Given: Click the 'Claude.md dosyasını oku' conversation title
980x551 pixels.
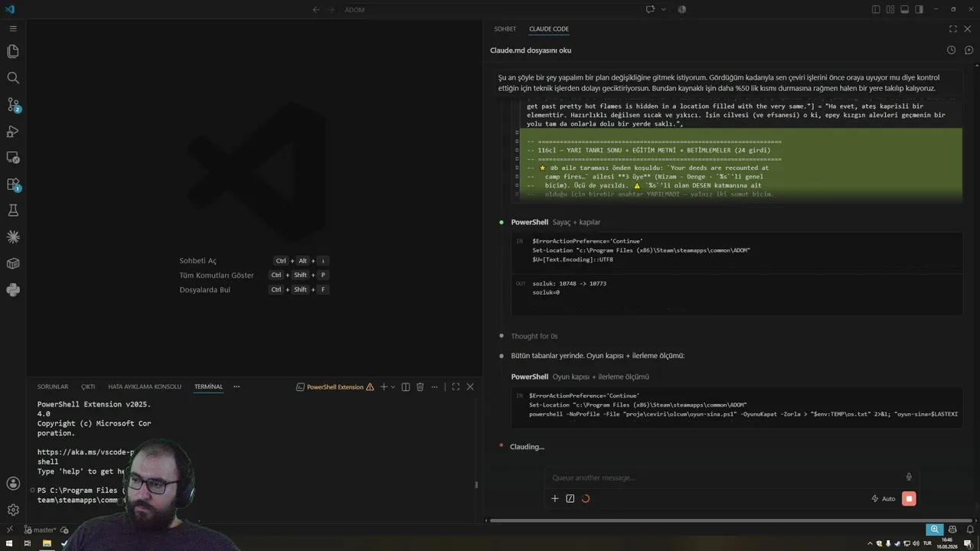Looking at the screenshot, I should [x=531, y=51].
